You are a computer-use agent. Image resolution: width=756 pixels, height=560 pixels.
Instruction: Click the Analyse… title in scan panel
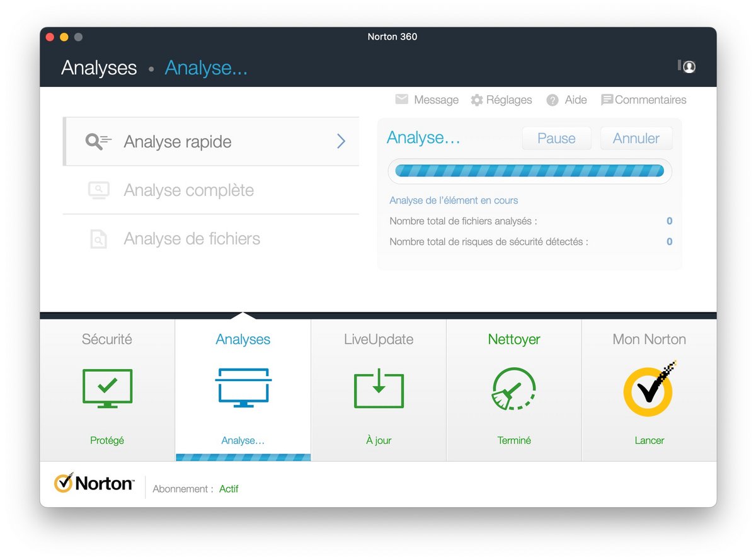423,138
